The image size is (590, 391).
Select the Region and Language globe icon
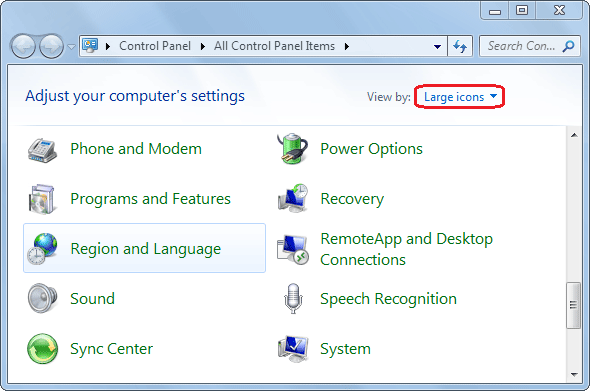click(x=42, y=248)
